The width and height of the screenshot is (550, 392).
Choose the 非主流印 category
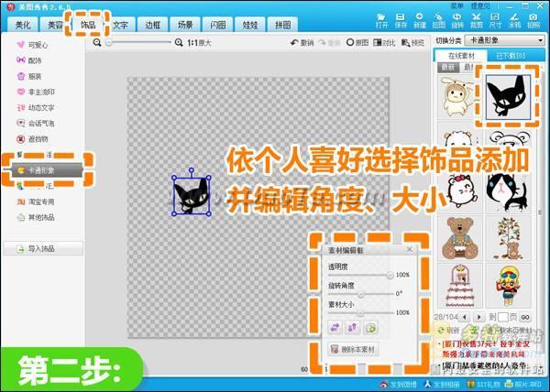(36, 92)
